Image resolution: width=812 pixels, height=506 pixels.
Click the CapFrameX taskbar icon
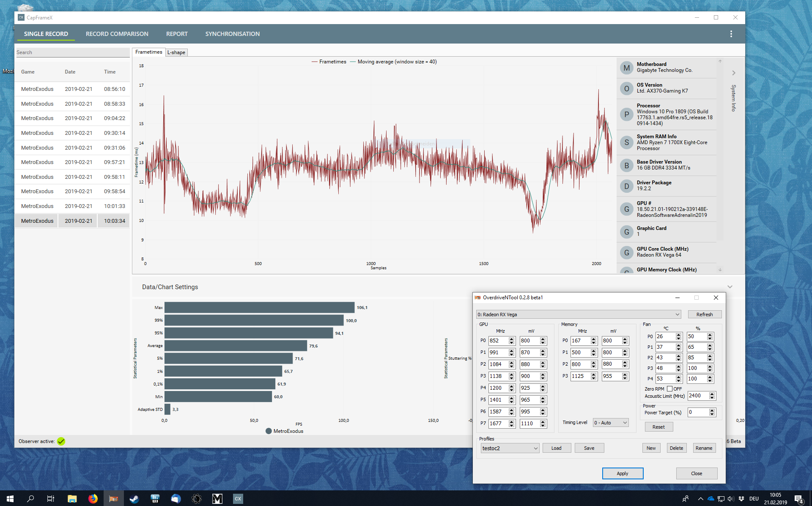coord(238,499)
